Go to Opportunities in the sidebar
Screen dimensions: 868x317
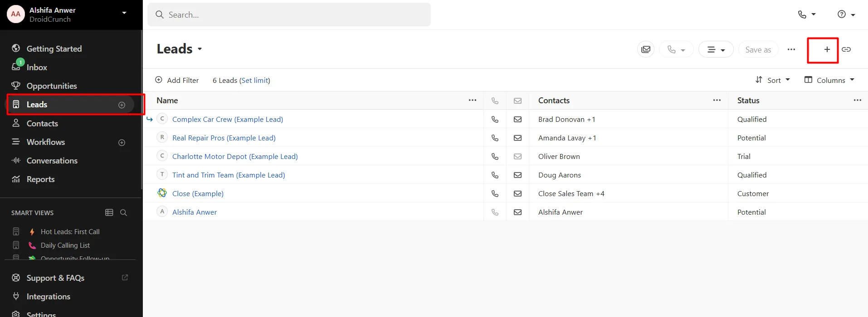[52, 86]
